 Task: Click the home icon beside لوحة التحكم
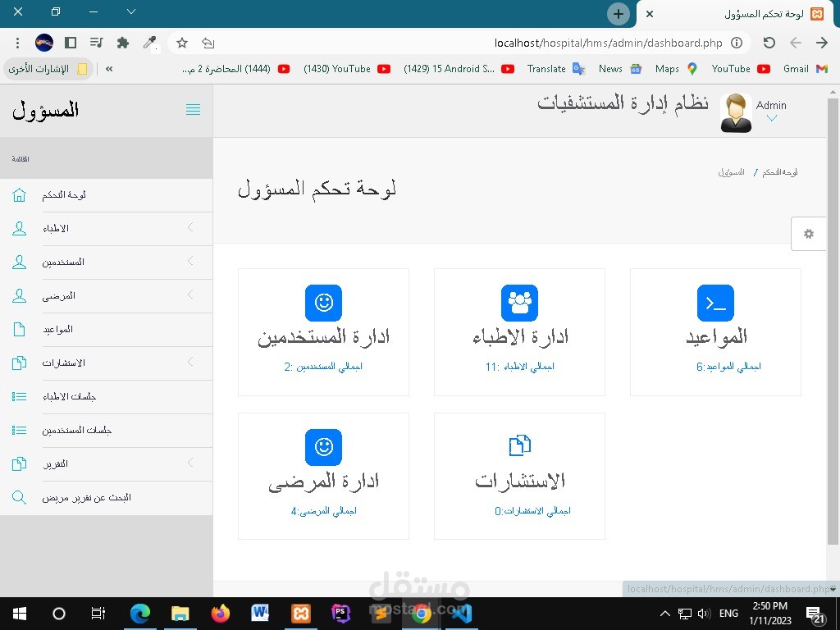[x=20, y=195]
